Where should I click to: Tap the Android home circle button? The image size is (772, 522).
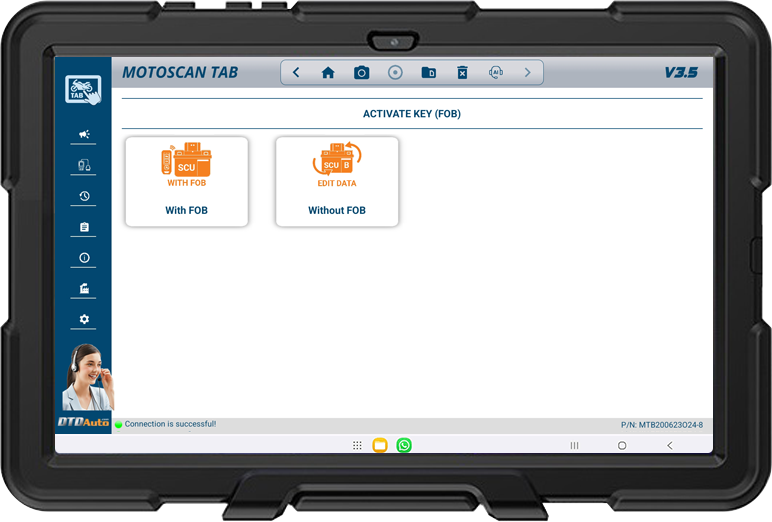(x=622, y=446)
